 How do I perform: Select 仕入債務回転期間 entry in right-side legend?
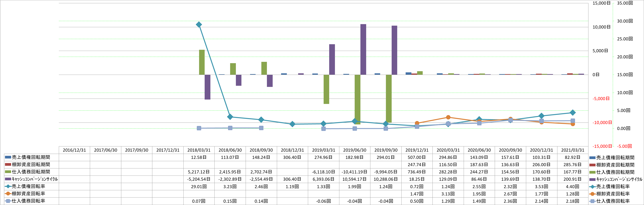[612, 172]
